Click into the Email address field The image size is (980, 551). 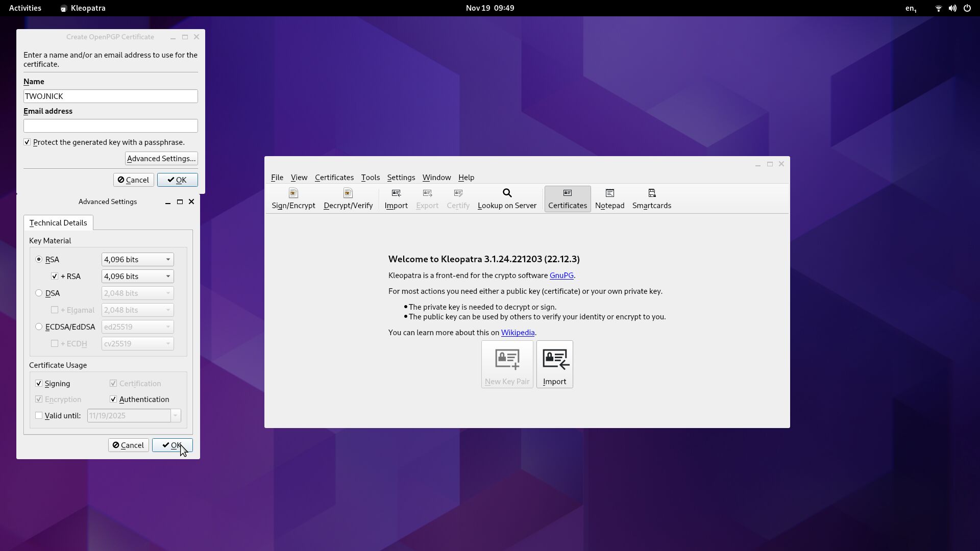pyautogui.click(x=110, y=126)
